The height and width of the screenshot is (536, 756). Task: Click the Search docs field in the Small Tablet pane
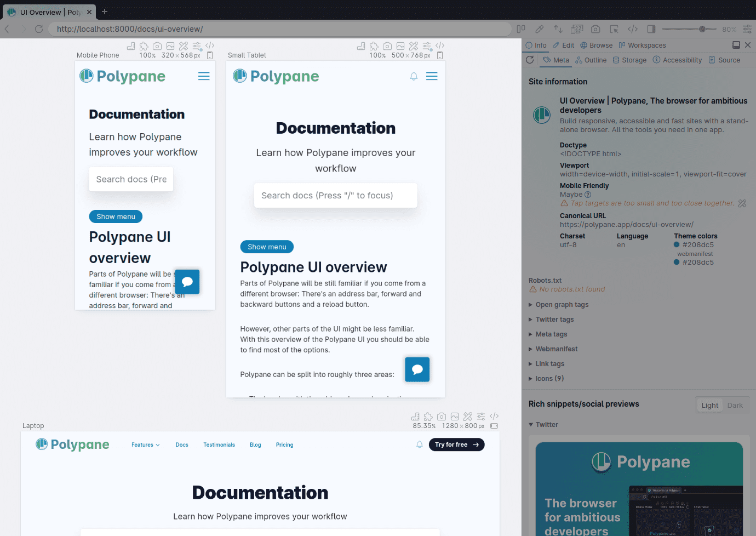click(336, 196)
